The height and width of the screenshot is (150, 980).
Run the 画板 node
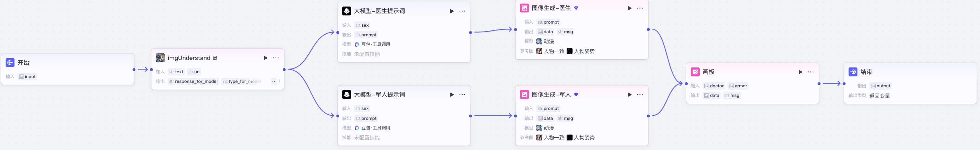coord(800,72)
